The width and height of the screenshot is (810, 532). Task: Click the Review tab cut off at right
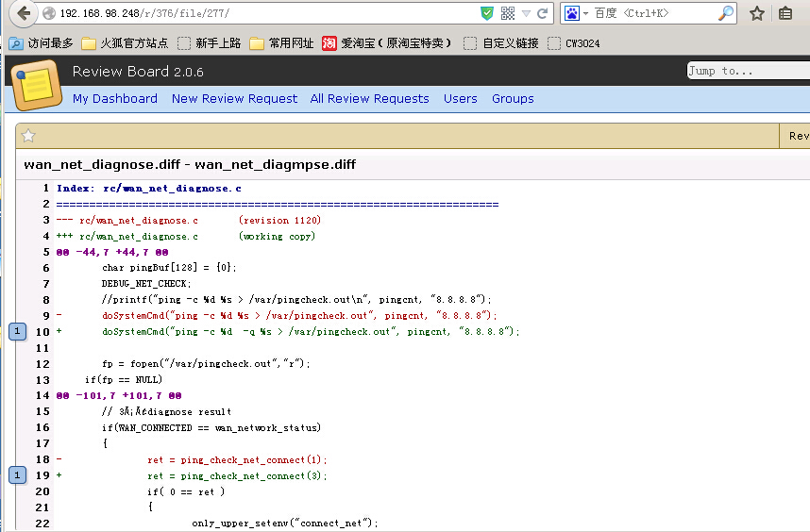tap(796, 136)
